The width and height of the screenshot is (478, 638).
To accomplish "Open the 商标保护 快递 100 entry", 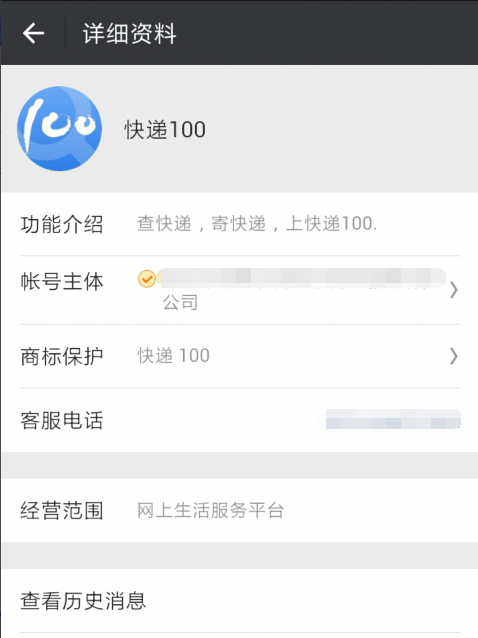I will click(x=239, y=356).
